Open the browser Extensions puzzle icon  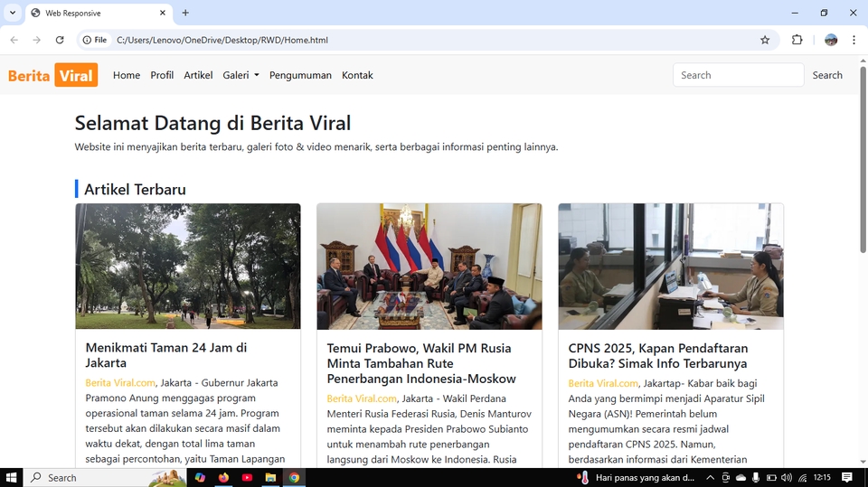pyautogui.click(x=797, y=40)
